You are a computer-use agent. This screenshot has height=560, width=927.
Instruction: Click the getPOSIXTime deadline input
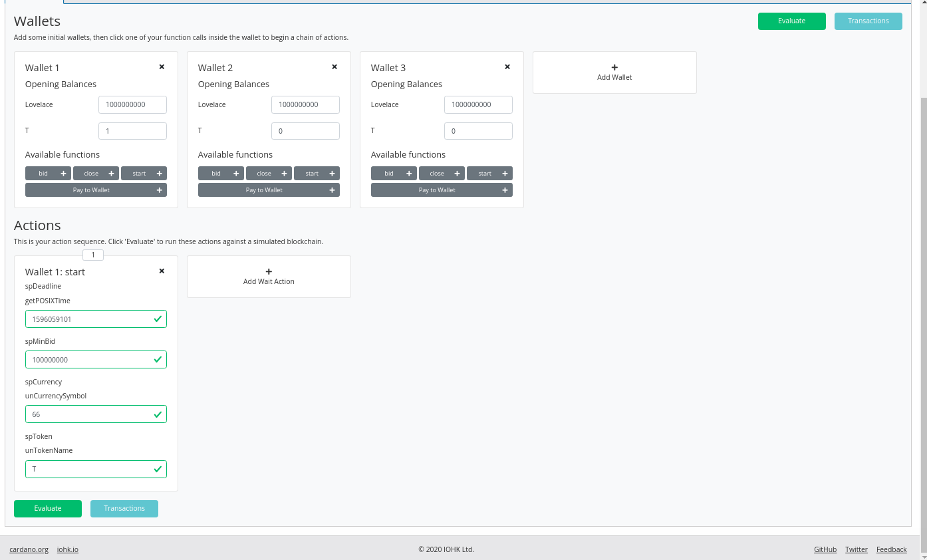point(90,319)
